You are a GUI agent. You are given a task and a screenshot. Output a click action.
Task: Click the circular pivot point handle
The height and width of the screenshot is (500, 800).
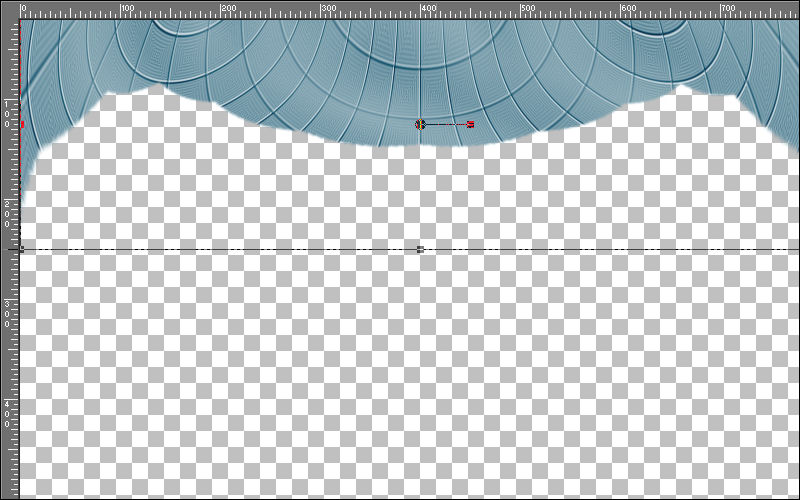[x=420, y=124]
